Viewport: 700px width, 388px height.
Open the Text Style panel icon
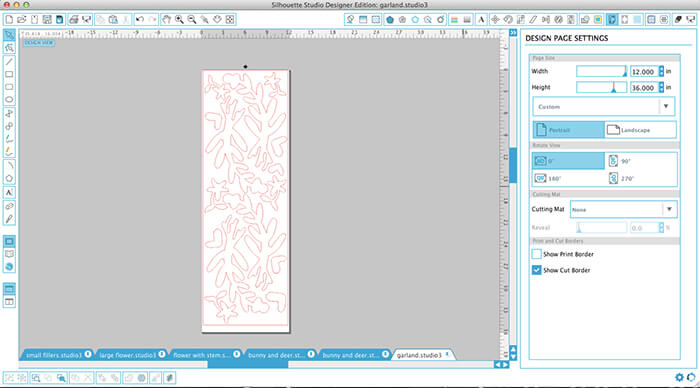pos(481,20)
